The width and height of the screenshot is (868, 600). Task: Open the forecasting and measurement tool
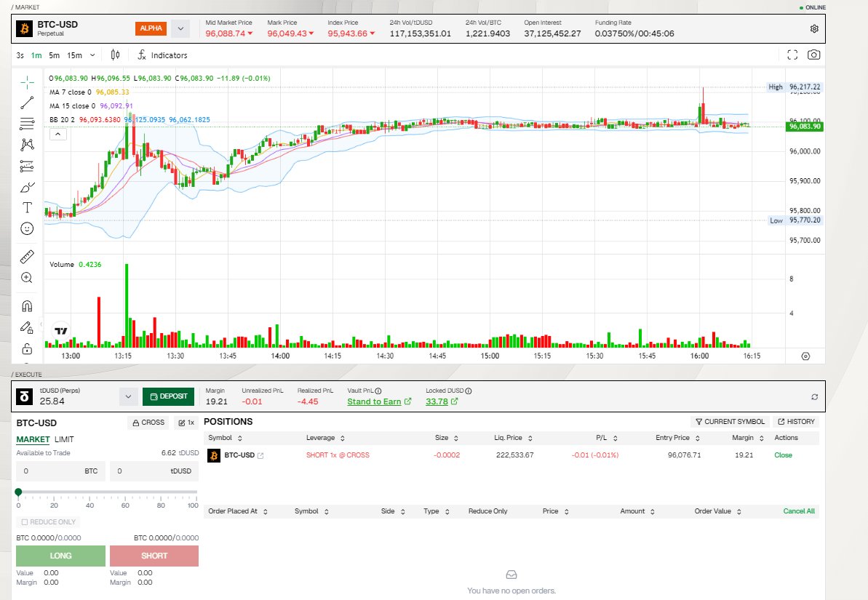coord(27,166)
